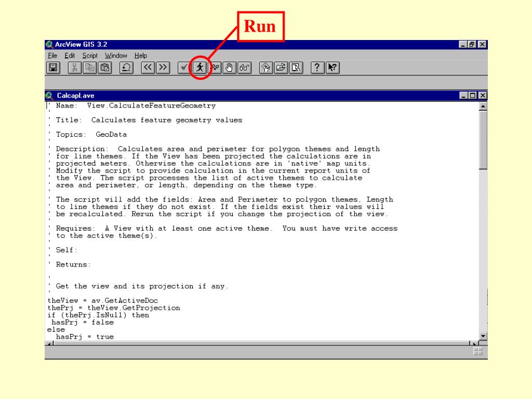532x399 pixels.
Task: Open Help with the question mark icon
Action: (x=317, y=68)
